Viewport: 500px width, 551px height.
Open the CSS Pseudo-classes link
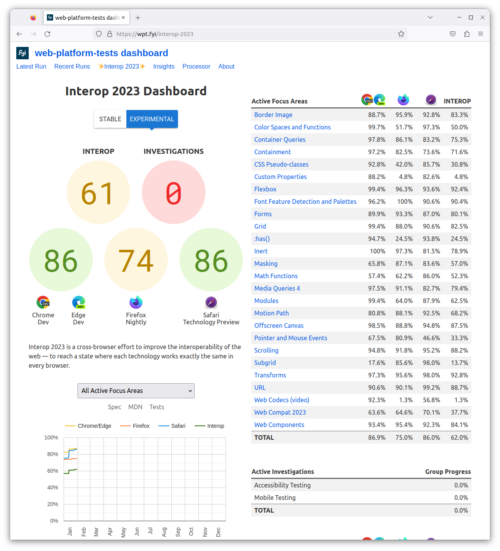point(281,164)
